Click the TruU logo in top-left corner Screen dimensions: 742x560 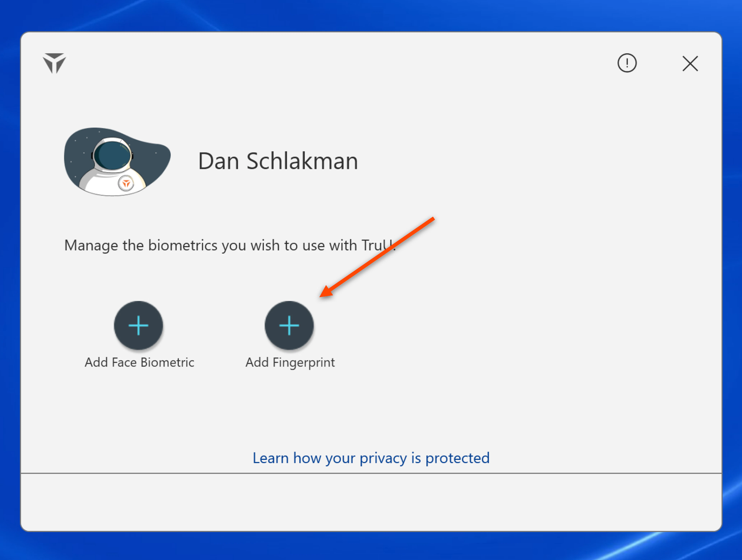[54, 63]
